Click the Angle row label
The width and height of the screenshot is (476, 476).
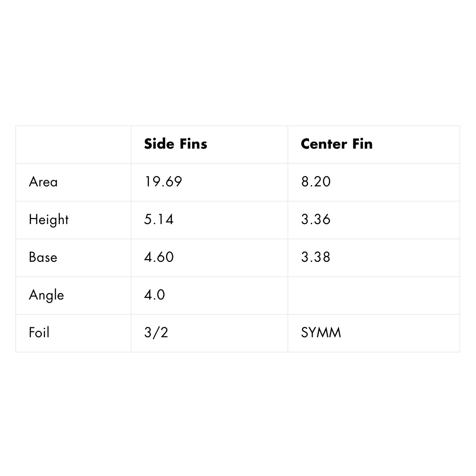coord(46,295)
